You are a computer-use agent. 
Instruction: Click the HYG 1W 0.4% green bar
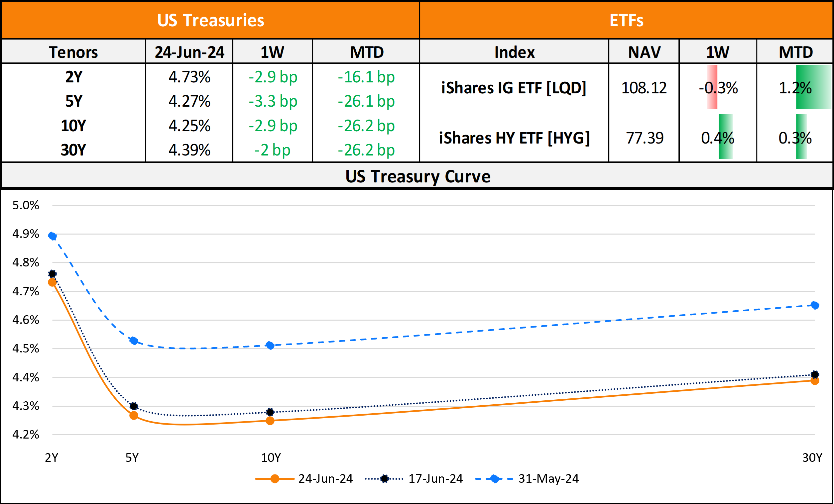(725, 137)
